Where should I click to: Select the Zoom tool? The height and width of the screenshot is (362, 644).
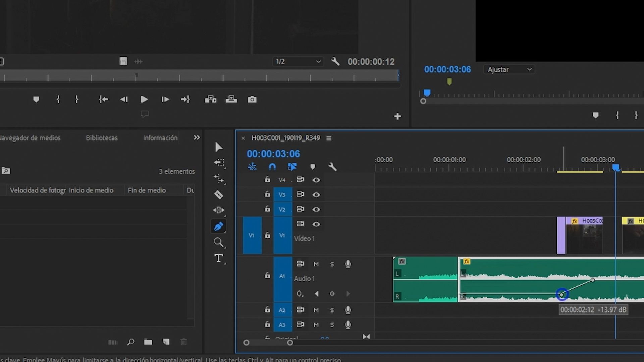pyautogui.click(x=219, y=242)
